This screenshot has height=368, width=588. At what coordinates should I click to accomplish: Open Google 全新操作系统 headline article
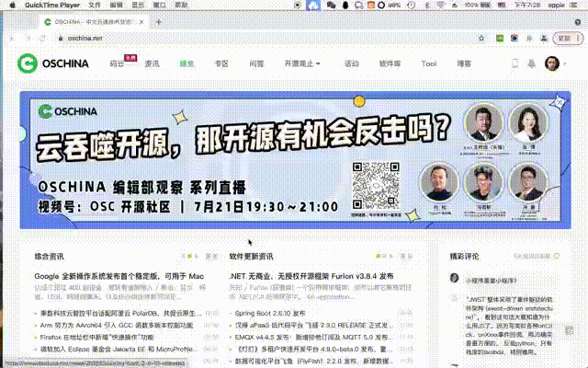pos(119,276)
